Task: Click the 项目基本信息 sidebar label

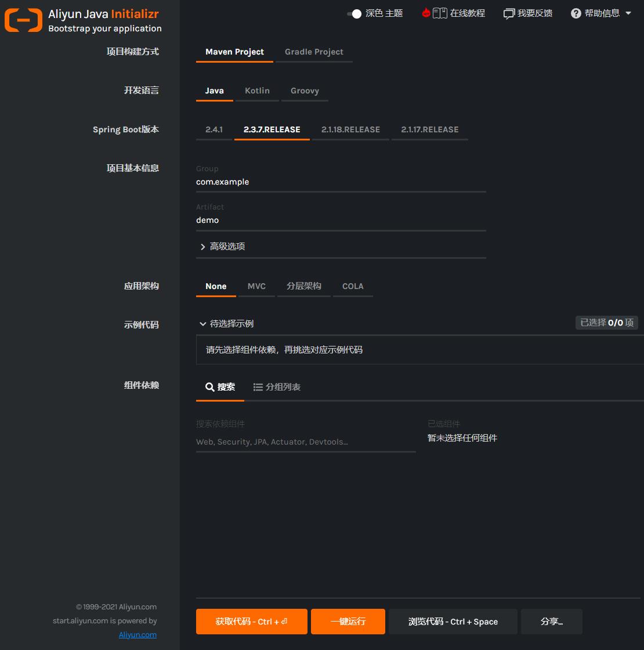Action: [133, 168]
